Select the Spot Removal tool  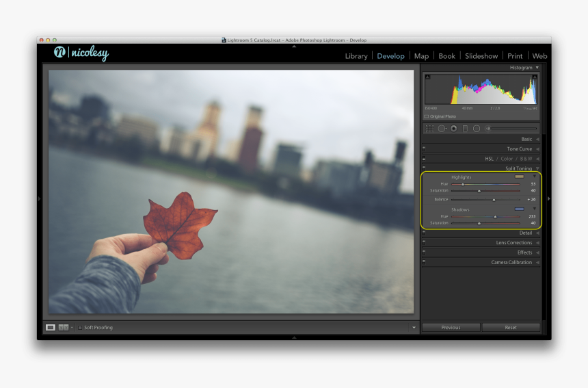tap(442, 129)
